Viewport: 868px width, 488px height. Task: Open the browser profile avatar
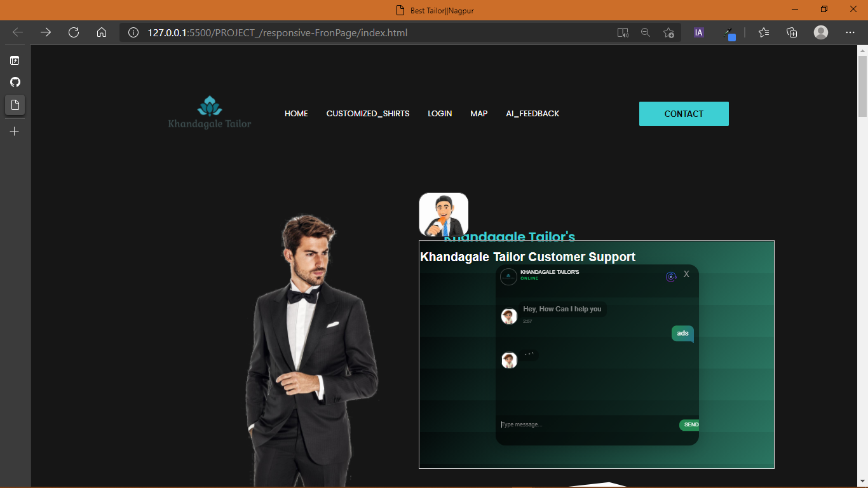coord(821,32)
